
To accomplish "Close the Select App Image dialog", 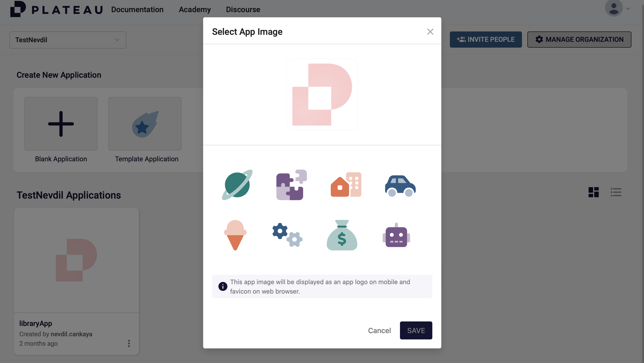I will (x=430, y=32).
